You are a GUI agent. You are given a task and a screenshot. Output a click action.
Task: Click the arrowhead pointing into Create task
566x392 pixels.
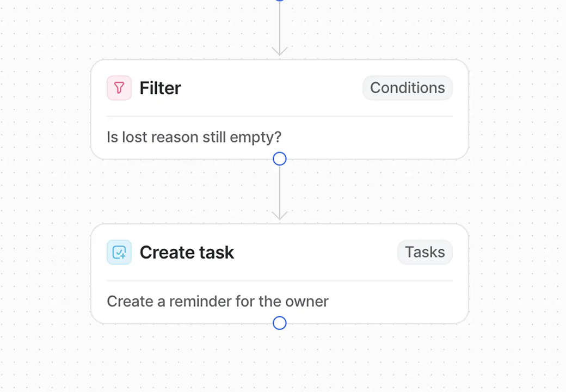tap(280, 216)
